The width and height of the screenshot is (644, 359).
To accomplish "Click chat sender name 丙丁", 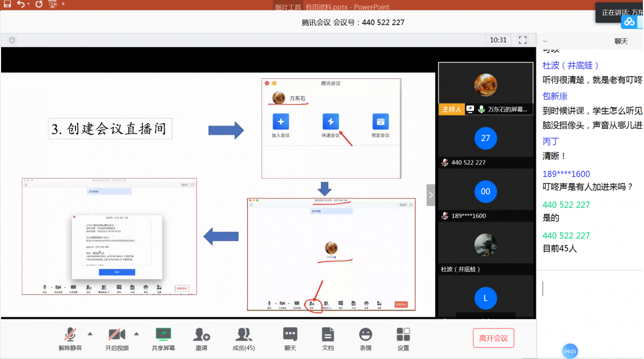I will (551, 142).
